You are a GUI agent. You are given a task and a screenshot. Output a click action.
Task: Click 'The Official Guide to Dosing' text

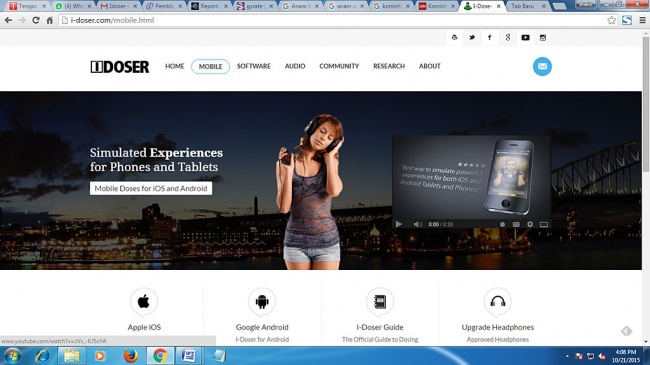tap(380, 339)
